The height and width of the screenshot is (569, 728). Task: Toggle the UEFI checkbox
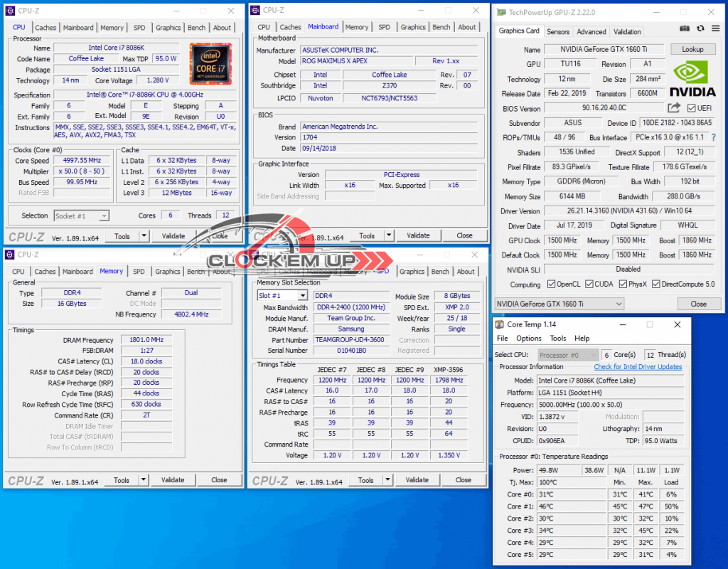point(692,108)
